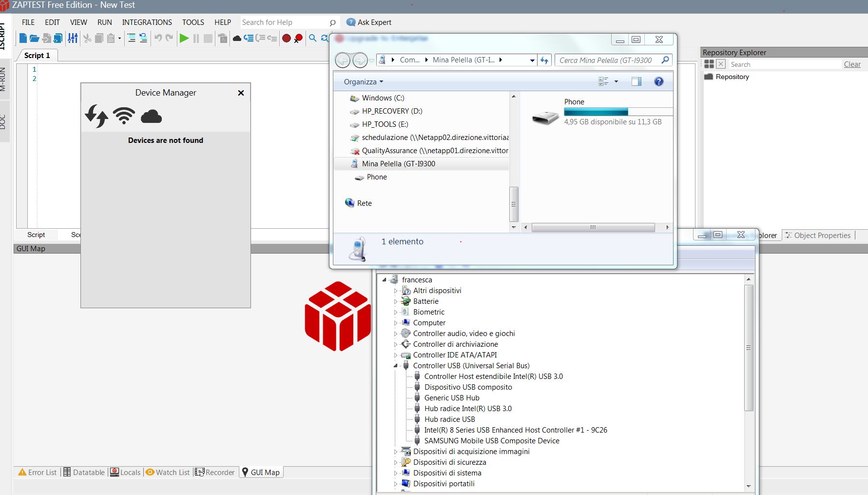Image resolution: width=868 pixels, height=495 pixels.
Task: Click the cloud icon in Device Manager
Action: [151, 117]
